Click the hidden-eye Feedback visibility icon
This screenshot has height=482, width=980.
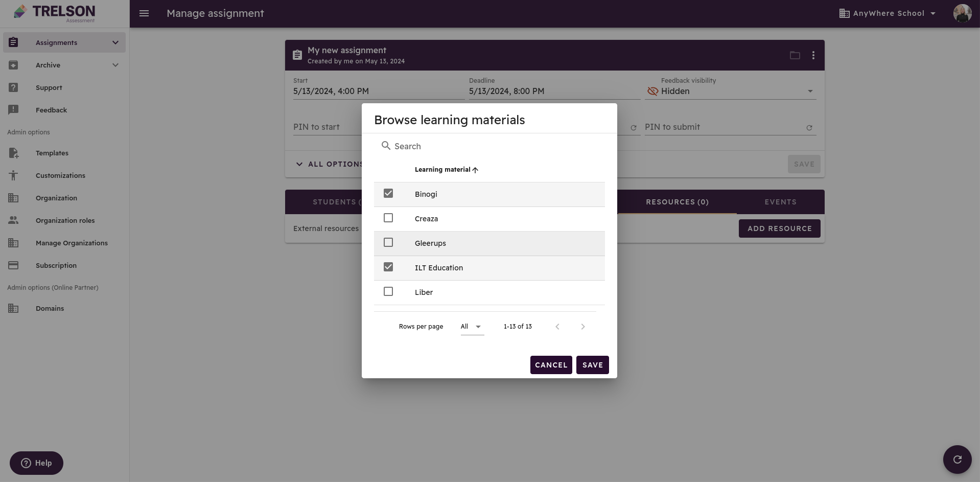click(652, 91)
